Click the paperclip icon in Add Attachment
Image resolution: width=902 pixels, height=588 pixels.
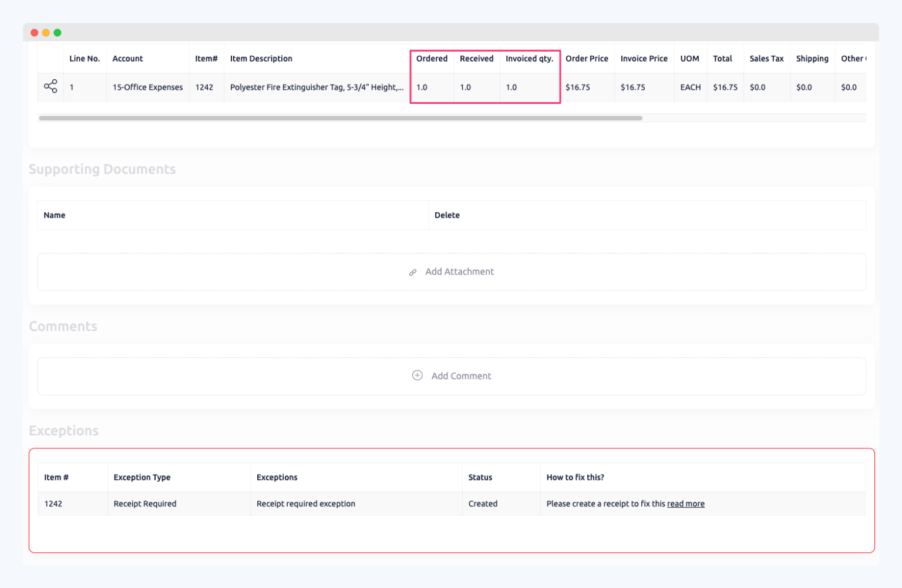point(413,272)
